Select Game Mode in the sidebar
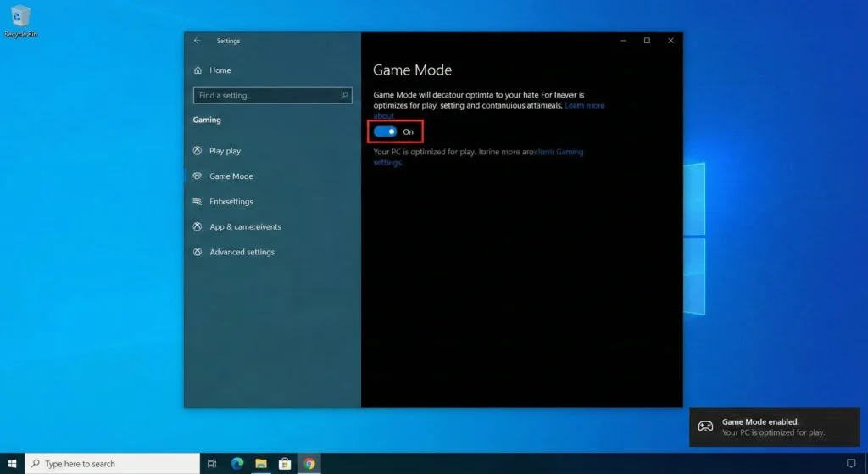868x474 pixels. tap(231, 176)
